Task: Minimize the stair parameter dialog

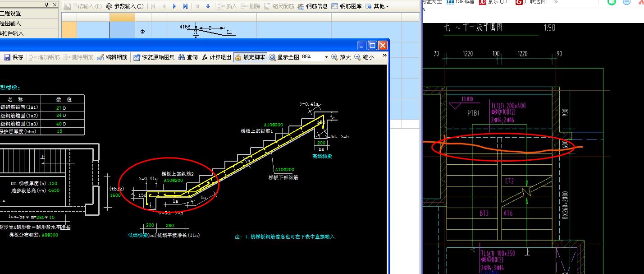Action: (x=362, y=45)
